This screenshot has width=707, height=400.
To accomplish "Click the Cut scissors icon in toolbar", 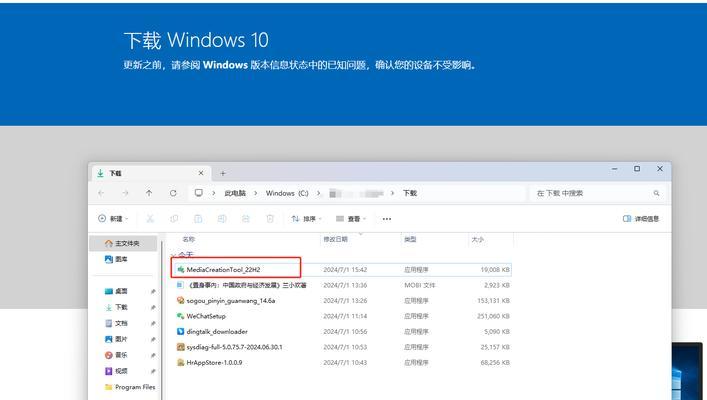I will [x=150, y=219].
